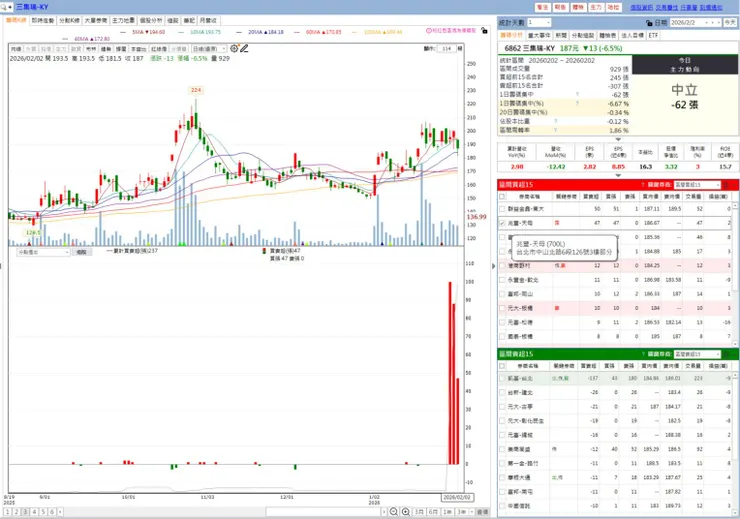Expand arrow below the statistics summary panel
Image resolution: width=740 pixels, height=519 pixels.
coord(618,139)
